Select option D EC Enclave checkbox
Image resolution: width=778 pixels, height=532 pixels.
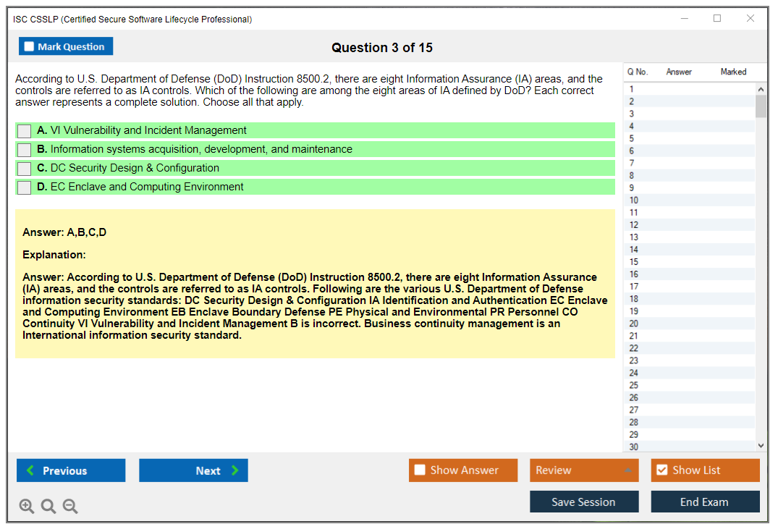(x=25, y=187)
